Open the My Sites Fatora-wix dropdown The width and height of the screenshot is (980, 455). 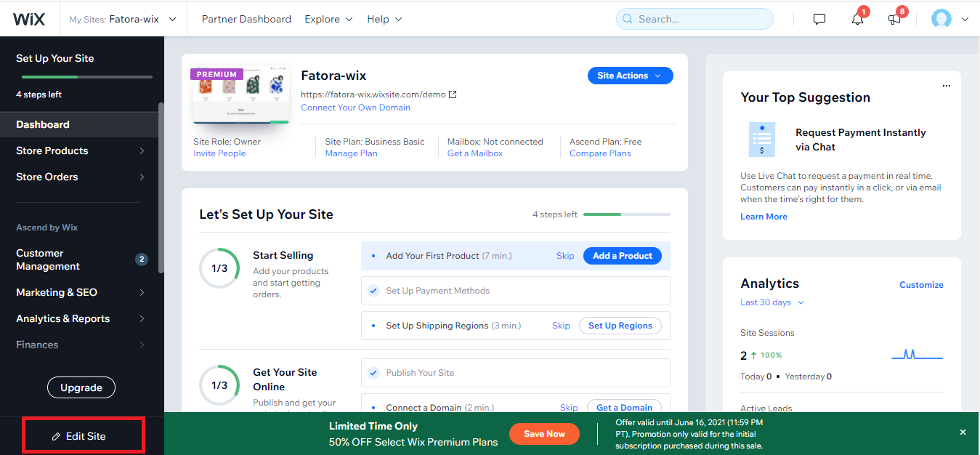pos(123,19)
